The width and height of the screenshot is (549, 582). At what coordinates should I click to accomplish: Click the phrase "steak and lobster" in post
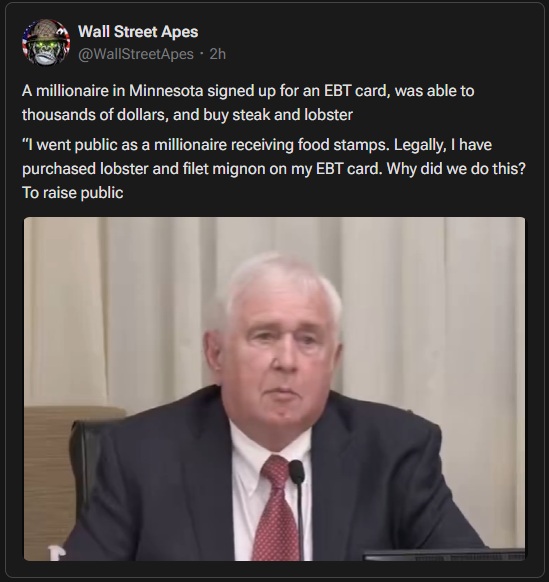(x=293, y=115)
